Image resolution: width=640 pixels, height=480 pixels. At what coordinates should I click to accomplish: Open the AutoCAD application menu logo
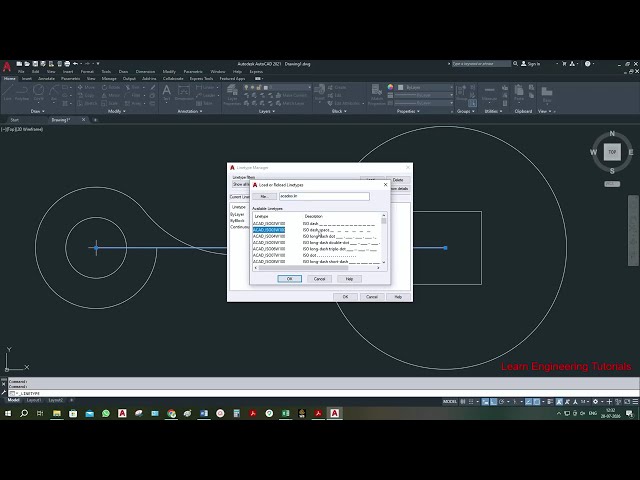7,67
